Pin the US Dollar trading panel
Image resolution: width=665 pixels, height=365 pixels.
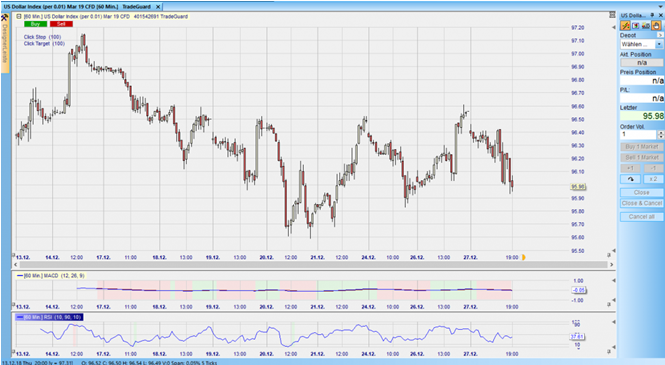point(653,15)
